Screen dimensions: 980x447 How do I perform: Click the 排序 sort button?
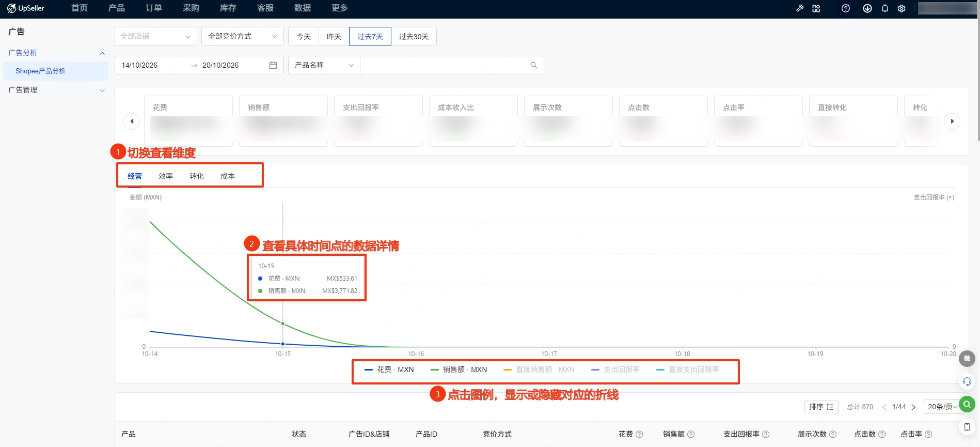(x=821, y=407)
